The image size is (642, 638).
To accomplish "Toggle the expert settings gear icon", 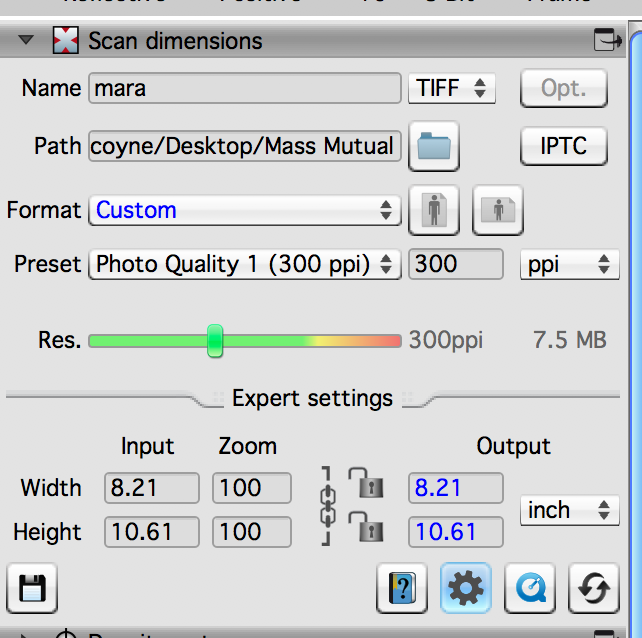I will coord(465,588).
